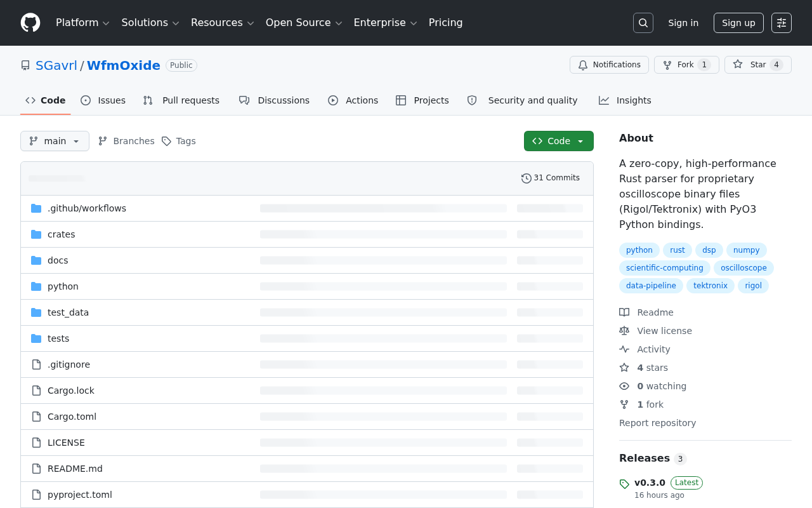Expand the Solutions menu
The width and height of the screenshot is (812, 508).
[x=150, y=23]
